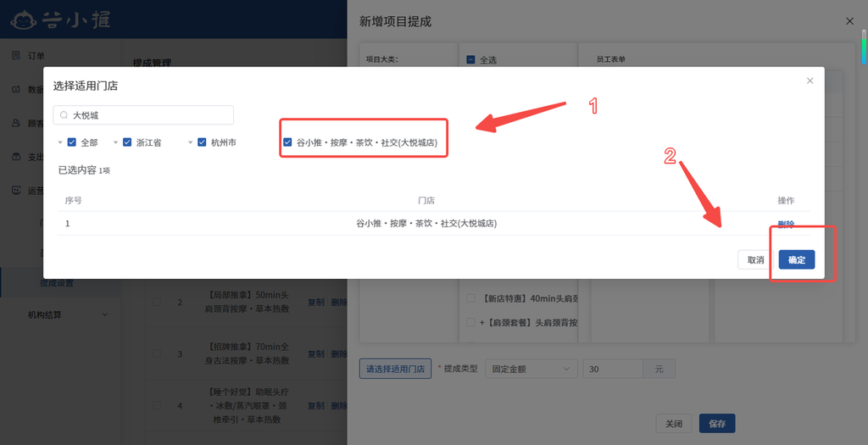868x445 pixels.
Task: Click 复制 on row 2 局部推拿
Action: coord(315,303)
